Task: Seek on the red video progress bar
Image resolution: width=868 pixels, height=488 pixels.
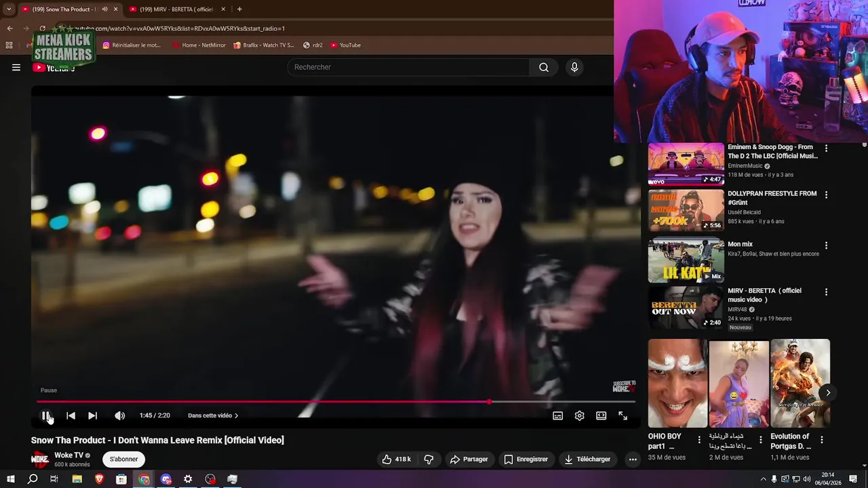Action: click(x=336, y=402)
